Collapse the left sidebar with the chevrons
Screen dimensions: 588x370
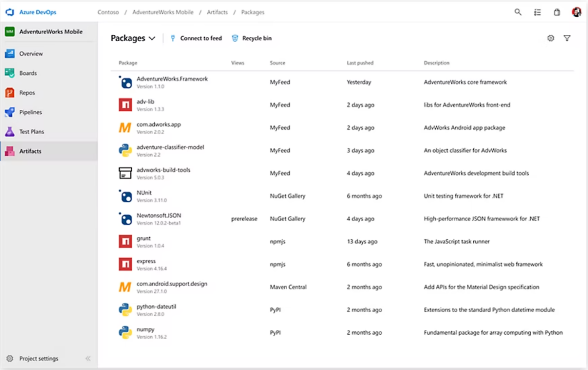(x=88, y=358)
